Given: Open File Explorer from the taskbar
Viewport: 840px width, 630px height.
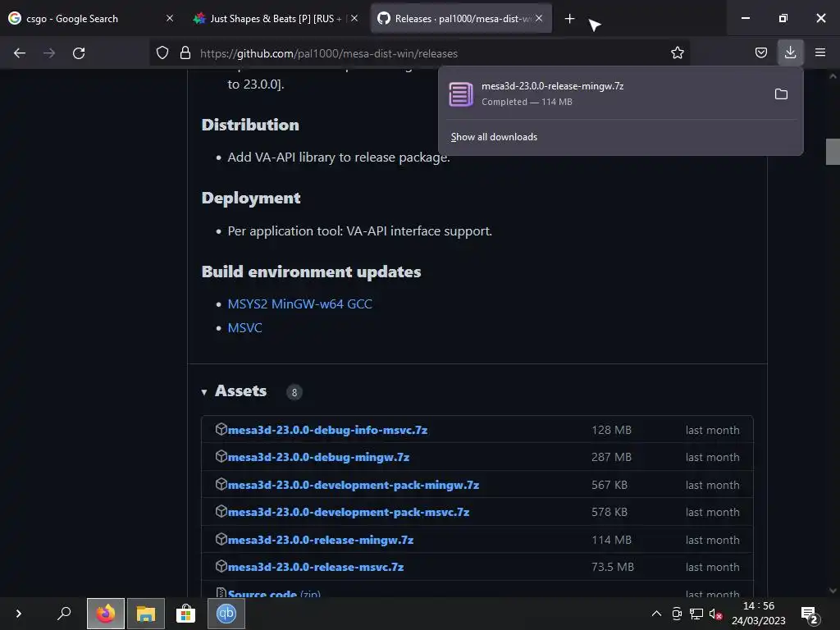Looking at the screenshot, I should (x=146, y=614).
